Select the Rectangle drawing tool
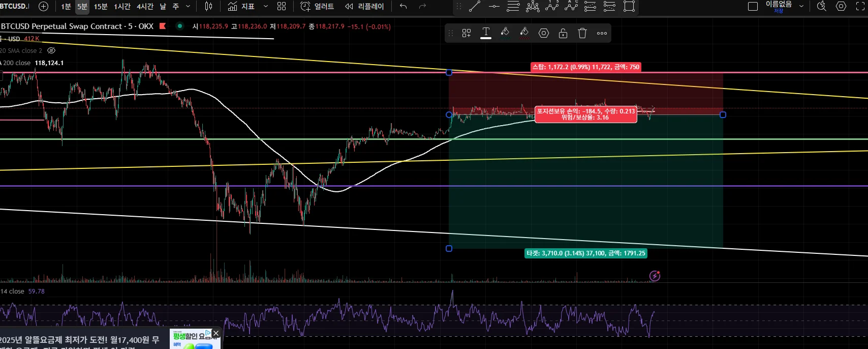868x349 pixels. point(629,6)
